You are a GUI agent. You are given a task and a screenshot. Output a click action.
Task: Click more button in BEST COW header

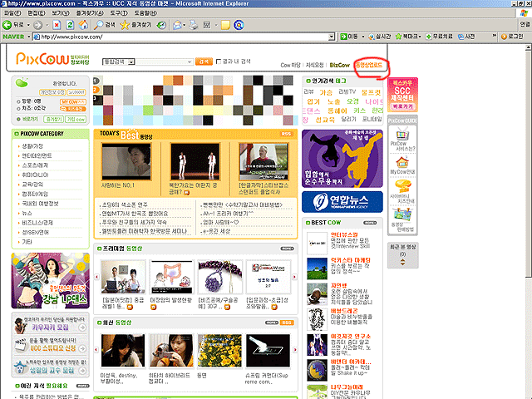tap(370, 223)
